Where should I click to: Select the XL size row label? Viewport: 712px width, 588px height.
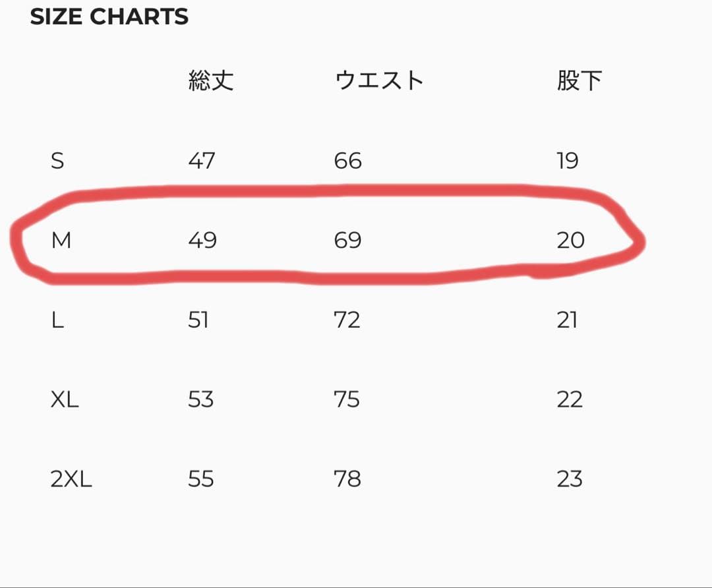65,399
